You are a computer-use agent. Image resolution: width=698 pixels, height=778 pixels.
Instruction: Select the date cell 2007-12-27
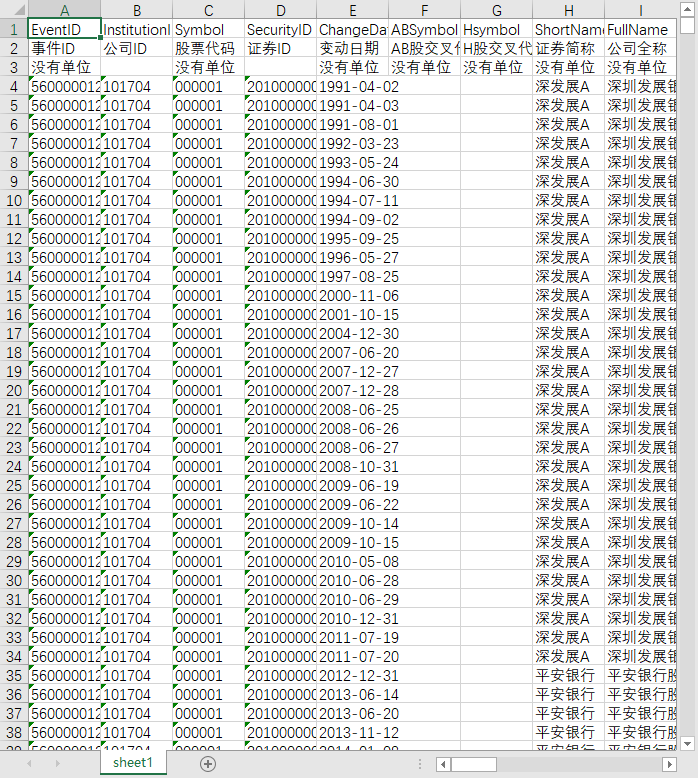tap(352, 372)
